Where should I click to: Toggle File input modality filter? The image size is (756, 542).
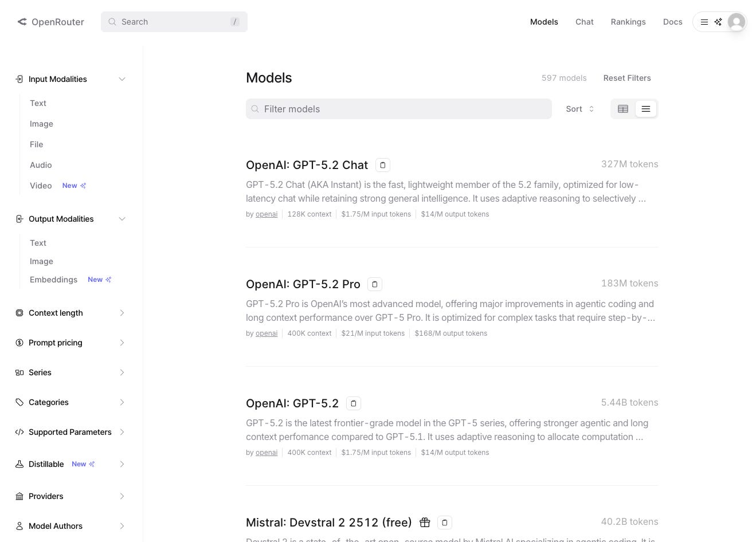coord(36,144)
